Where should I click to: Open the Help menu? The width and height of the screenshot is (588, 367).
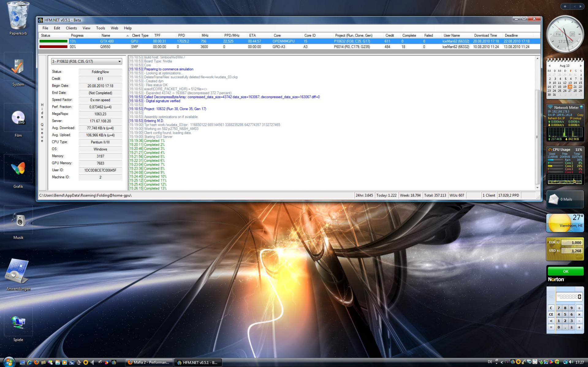click(x=128, y=28)
